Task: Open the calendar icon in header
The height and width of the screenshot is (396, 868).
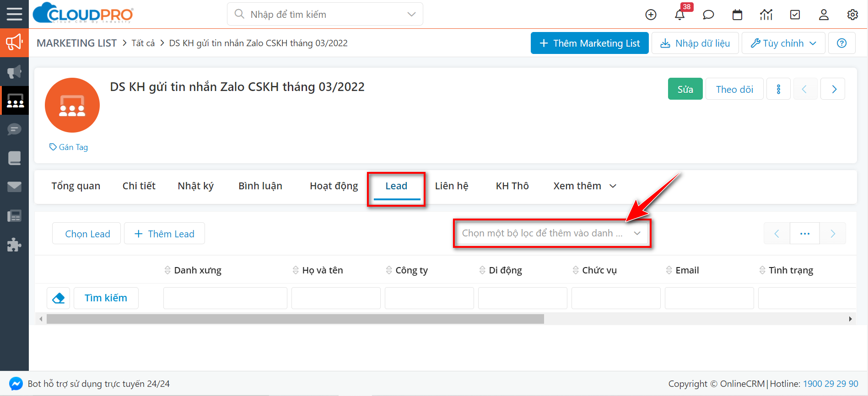Action: (737, 15)
